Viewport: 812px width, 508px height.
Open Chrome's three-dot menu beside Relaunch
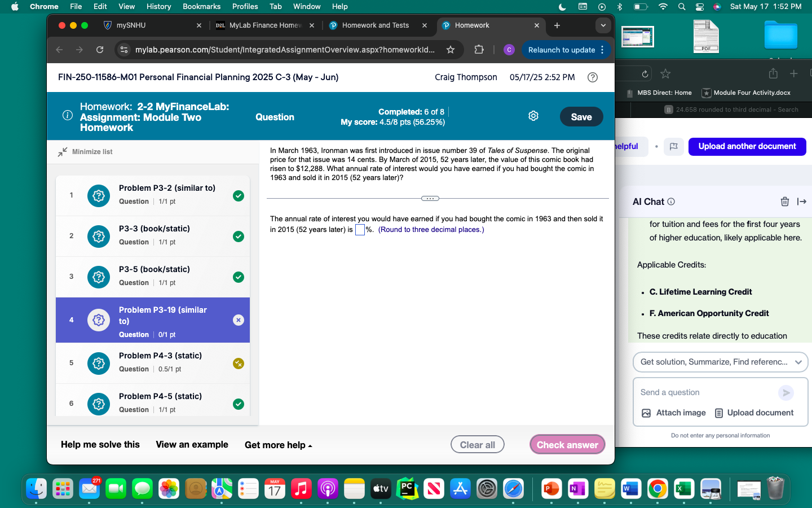point(603,50)
